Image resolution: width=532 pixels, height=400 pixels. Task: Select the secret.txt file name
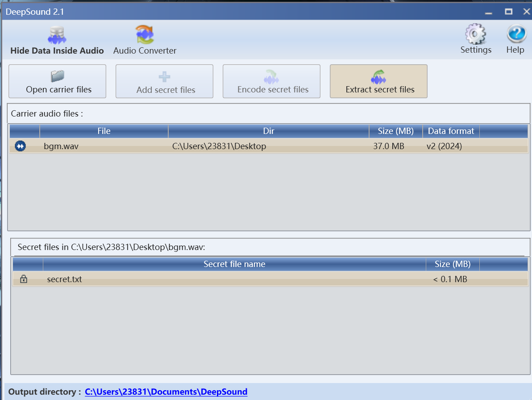[64, 279]
